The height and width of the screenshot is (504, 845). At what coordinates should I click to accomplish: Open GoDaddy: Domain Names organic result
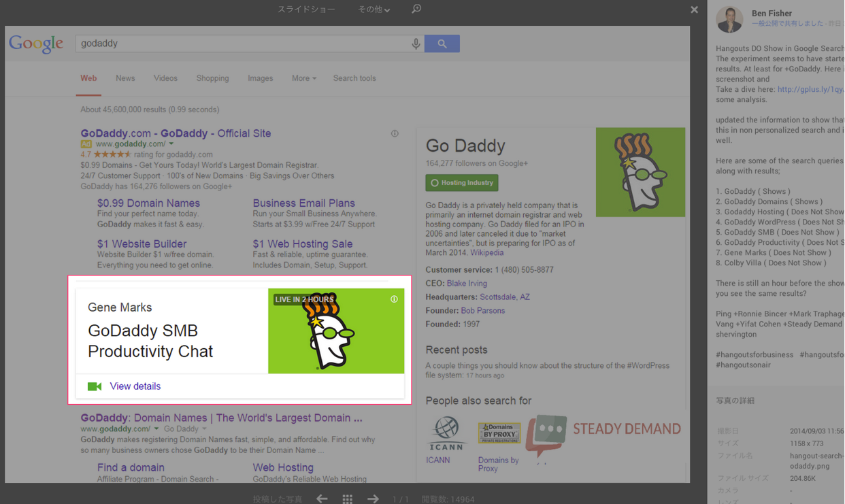click(221, 418)
